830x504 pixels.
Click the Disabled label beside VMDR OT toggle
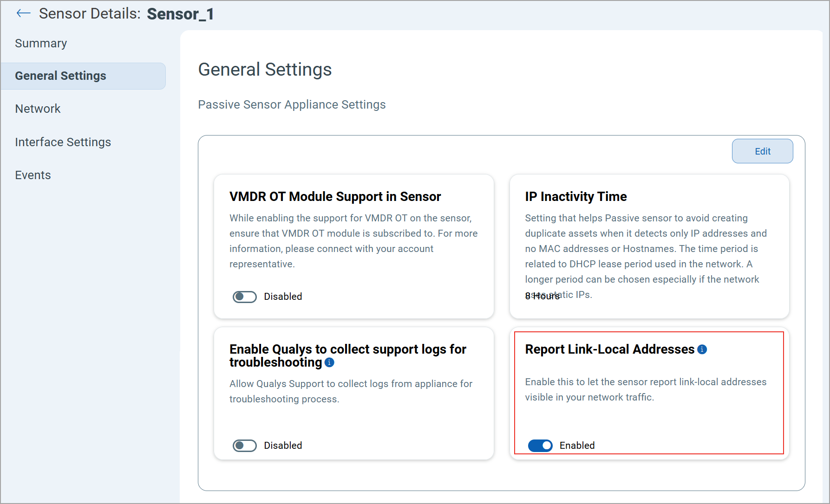pos(283,297)
